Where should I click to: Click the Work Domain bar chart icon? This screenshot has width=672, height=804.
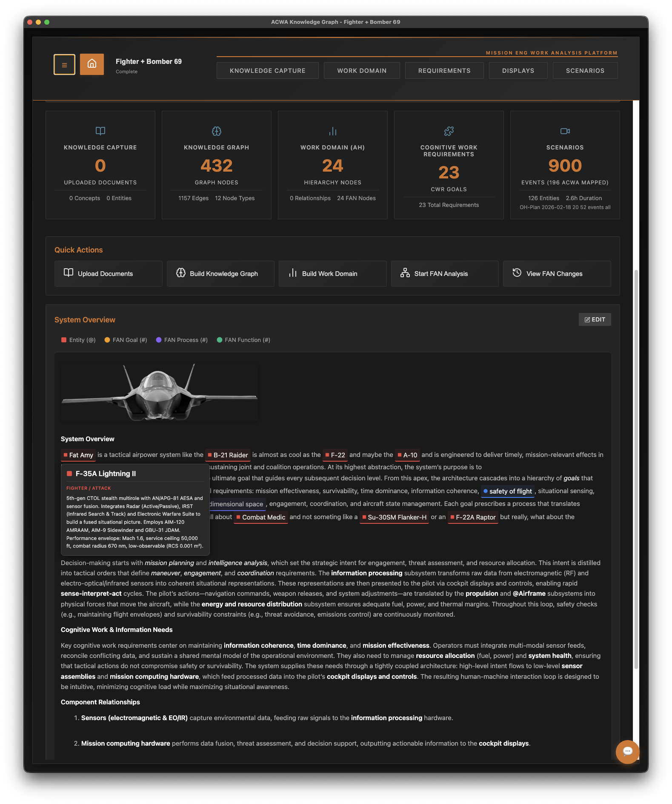click(333, 131)
